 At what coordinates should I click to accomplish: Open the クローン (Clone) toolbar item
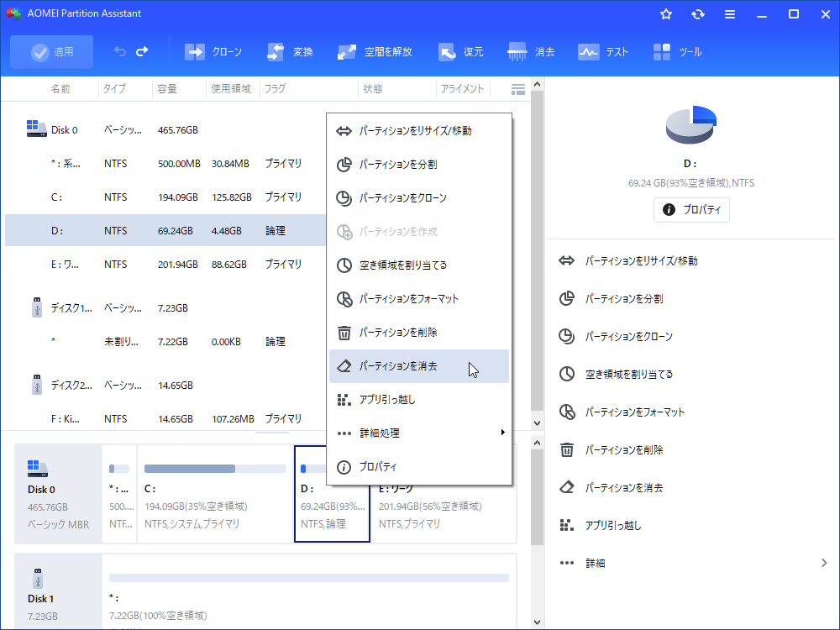click(x=213, y=52)
